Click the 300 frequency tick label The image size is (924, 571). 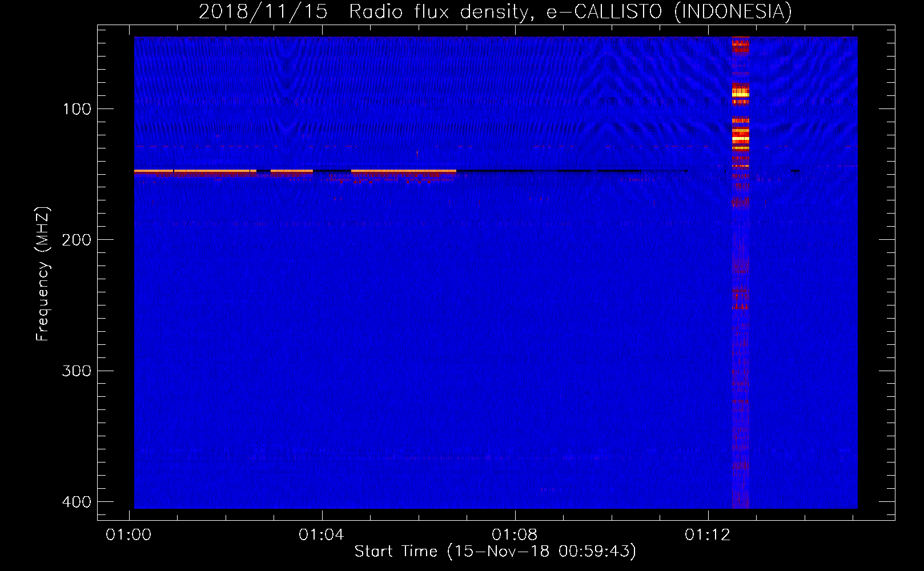[77, 371]
